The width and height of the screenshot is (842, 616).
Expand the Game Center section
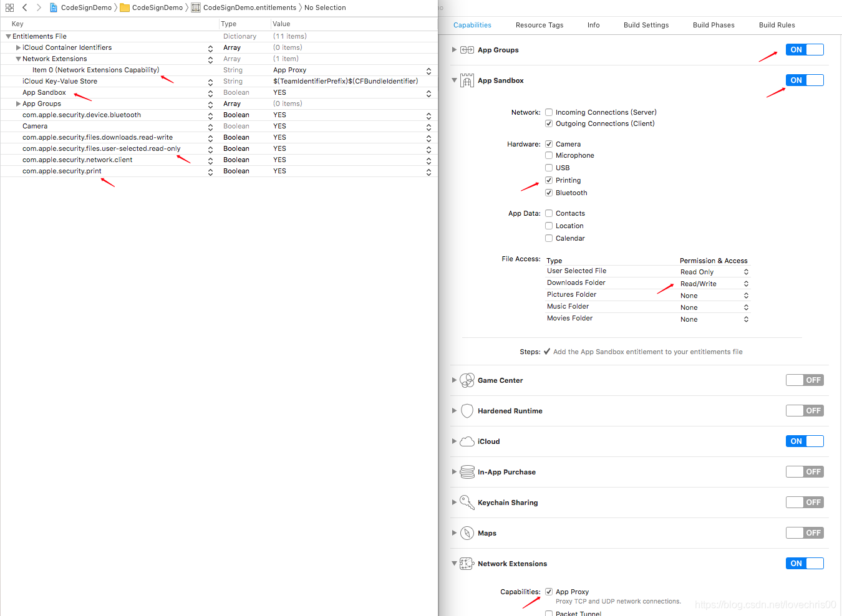pyautogui.click(x=454, y=380)
